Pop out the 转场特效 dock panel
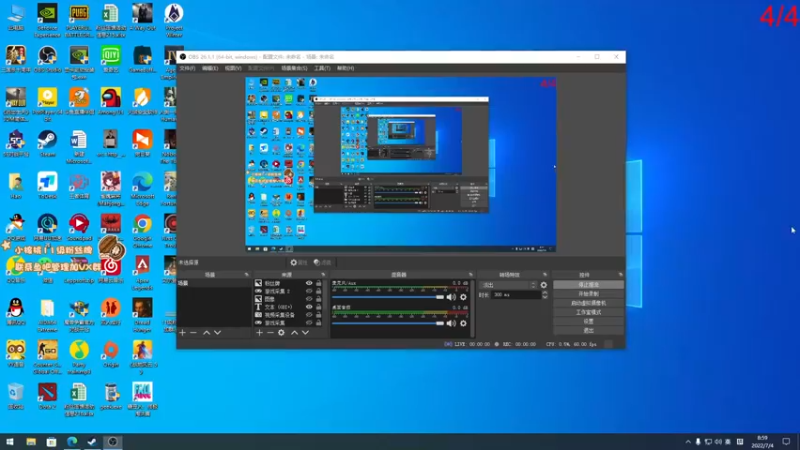The height and width of the screenshot is (450, 800). 544,274
